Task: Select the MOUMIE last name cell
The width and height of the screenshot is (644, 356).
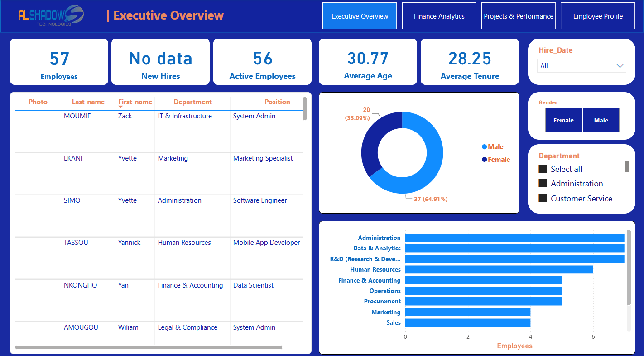Action: [x=77, y=116]
